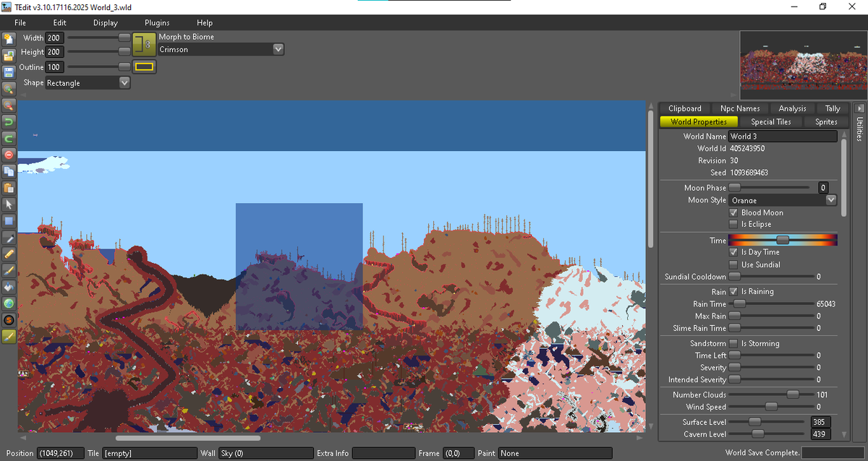Click the green Undo arrow icon
Image resolution: width=868 pixels, height=461 pixels.
coord(9,121)
